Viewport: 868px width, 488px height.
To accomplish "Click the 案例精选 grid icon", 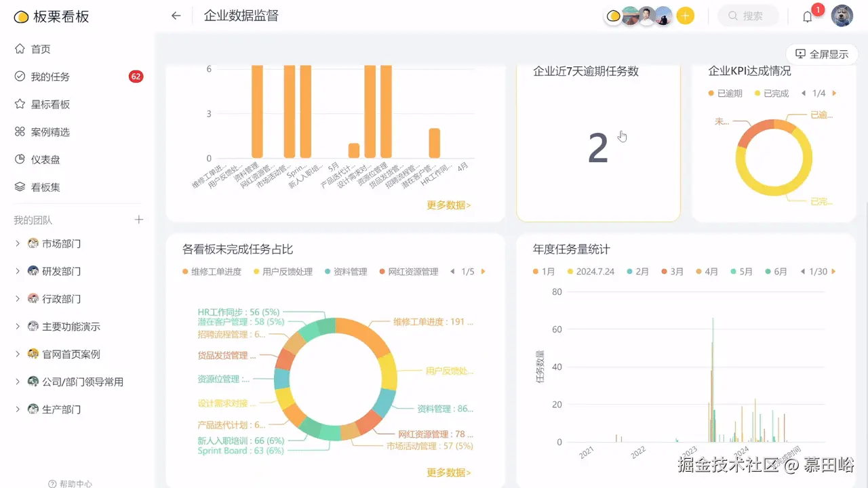I will pos(20,131).
